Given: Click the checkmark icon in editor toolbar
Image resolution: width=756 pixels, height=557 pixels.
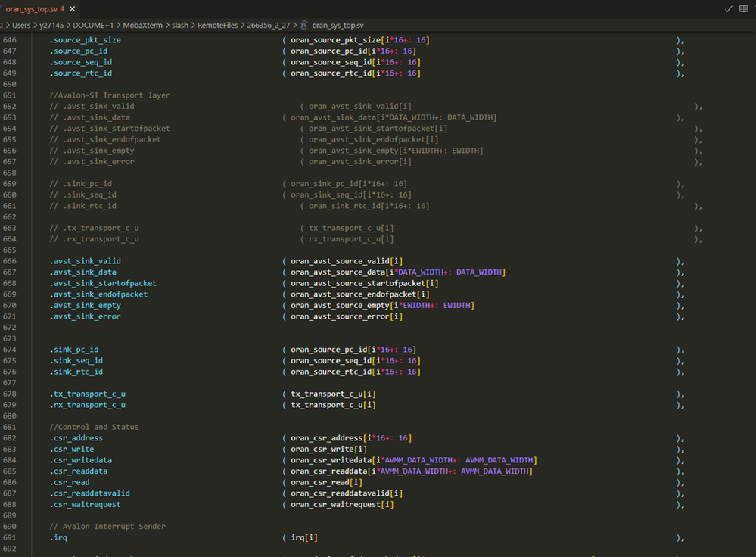Looking at the screenshot, I should tap(728, 9).
